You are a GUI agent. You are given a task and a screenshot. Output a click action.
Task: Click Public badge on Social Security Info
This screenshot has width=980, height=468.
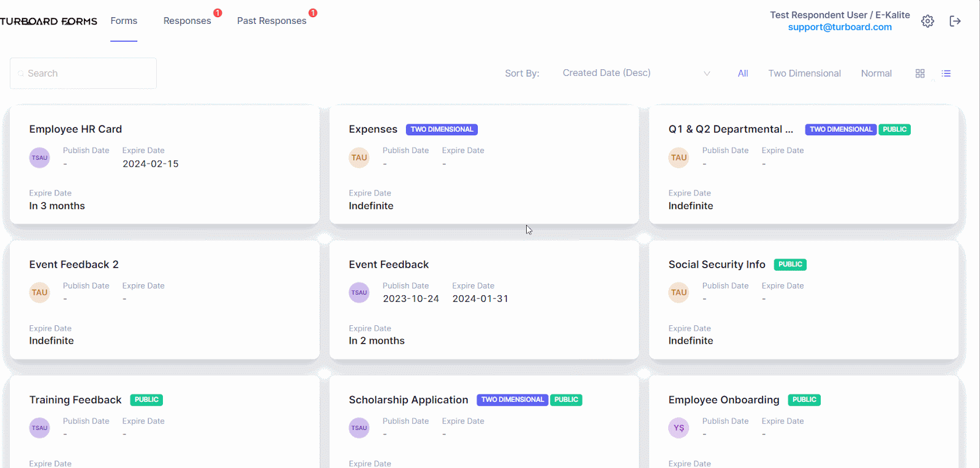[790, 265]
